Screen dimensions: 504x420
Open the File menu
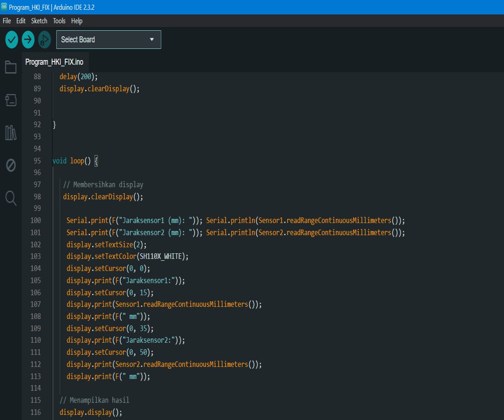pos(7,21)
